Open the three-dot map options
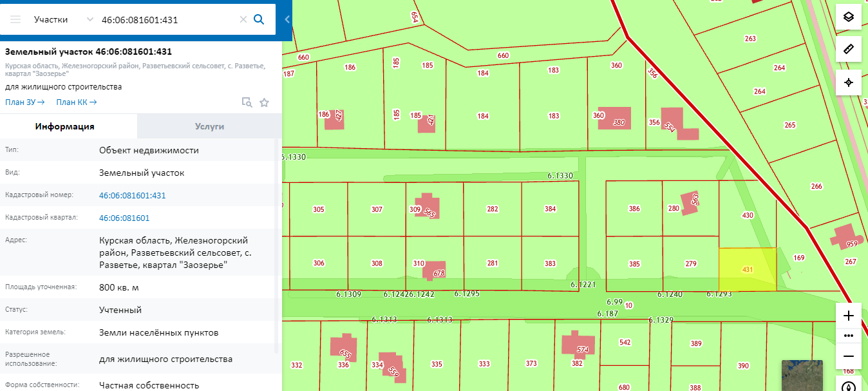 [849, 336]
